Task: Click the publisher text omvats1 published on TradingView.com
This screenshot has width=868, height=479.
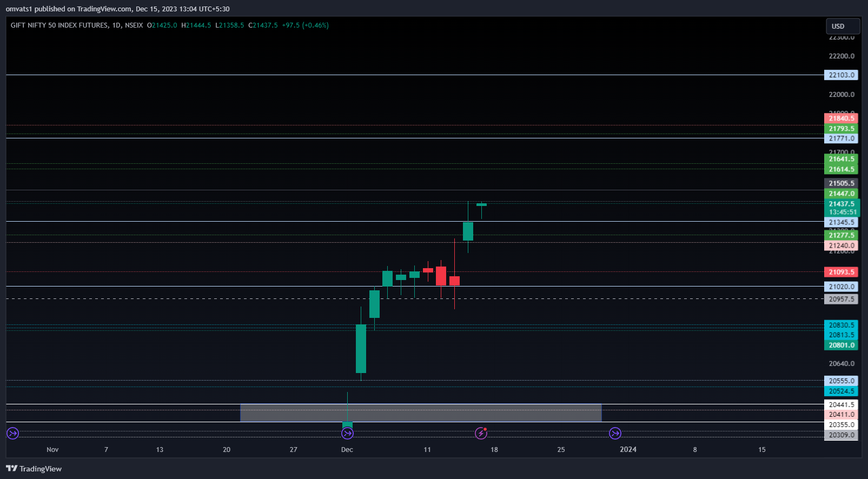Action: pos(69,9)
